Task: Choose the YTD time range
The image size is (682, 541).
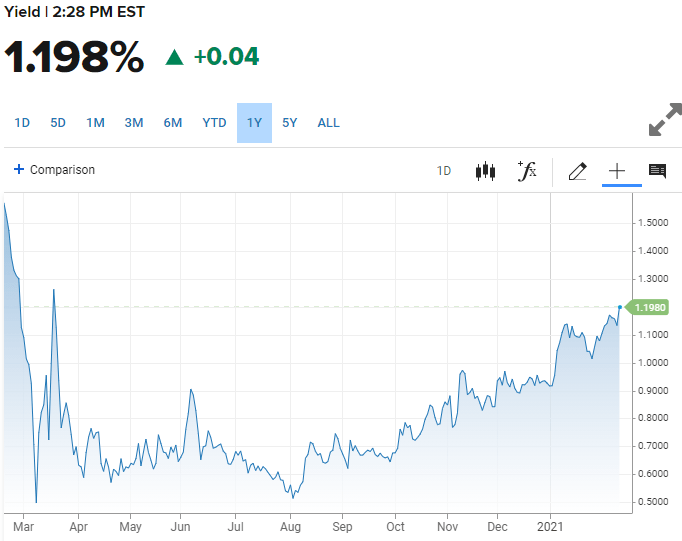Action: [214, 123]
